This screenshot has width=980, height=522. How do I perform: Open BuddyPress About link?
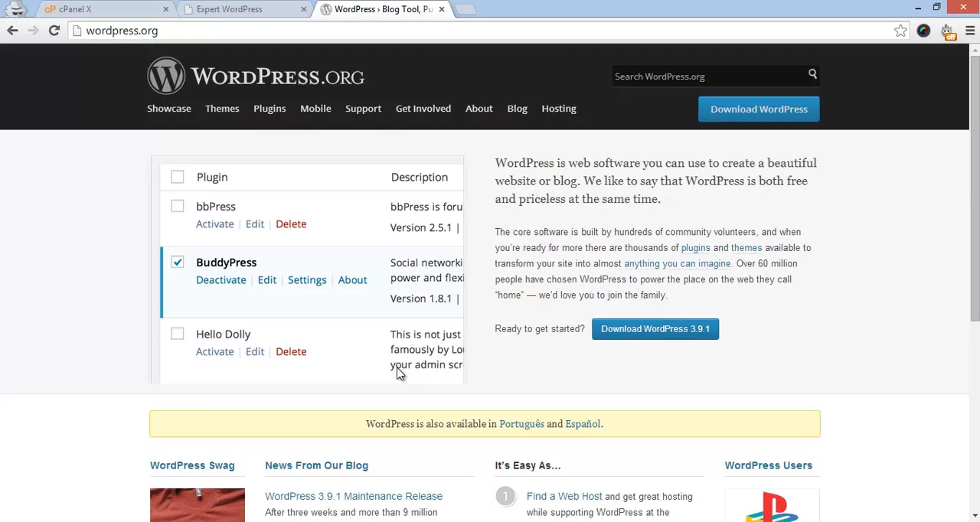point(352,280)
